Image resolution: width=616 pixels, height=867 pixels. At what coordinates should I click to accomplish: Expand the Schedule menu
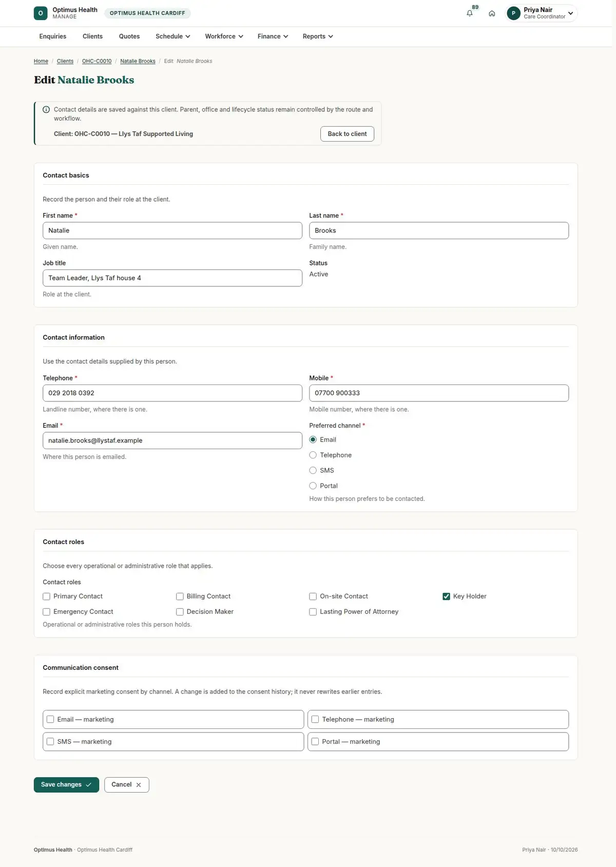(173, 36)
